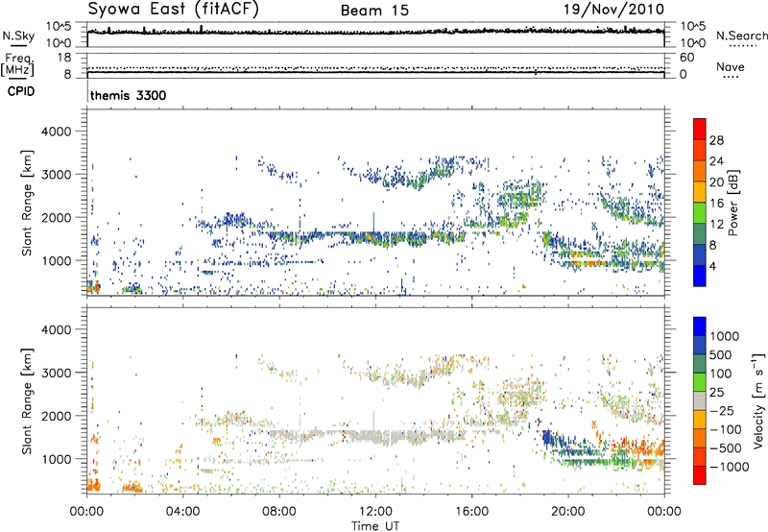Click the "16" label on Power color bar
768x532 pixels.
pos(716,204)
